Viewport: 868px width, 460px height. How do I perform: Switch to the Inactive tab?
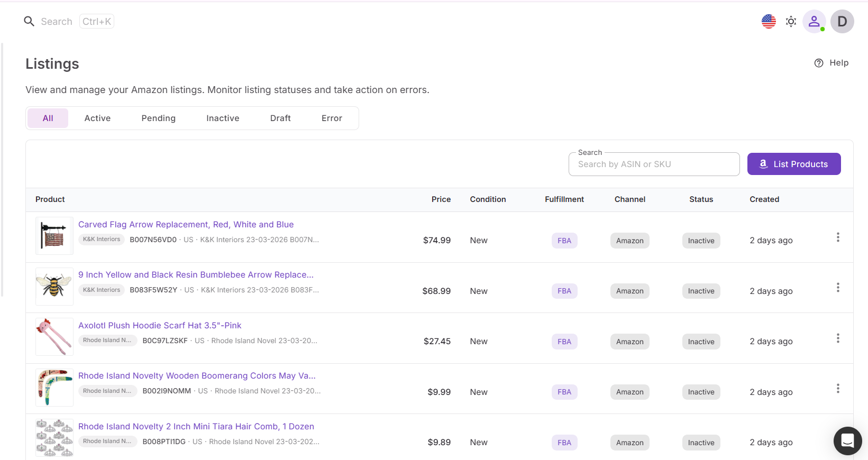click(223, 118)
